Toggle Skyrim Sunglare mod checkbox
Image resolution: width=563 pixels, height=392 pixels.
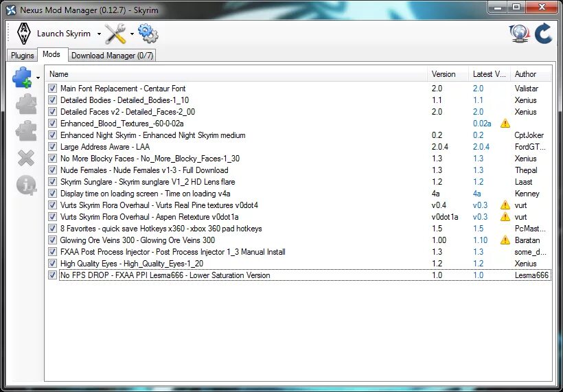(x=52, y=182)
